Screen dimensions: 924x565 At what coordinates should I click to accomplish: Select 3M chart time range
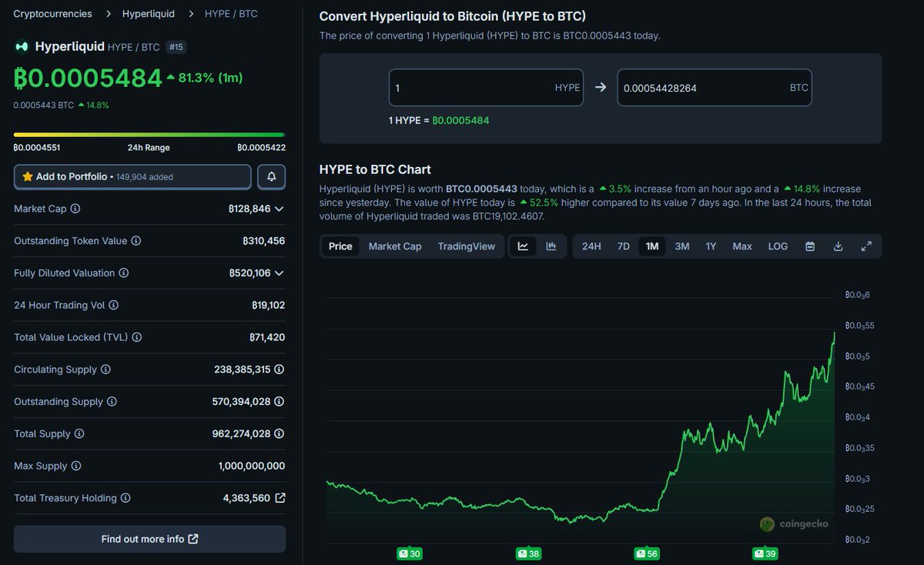[x=682, y=246]
